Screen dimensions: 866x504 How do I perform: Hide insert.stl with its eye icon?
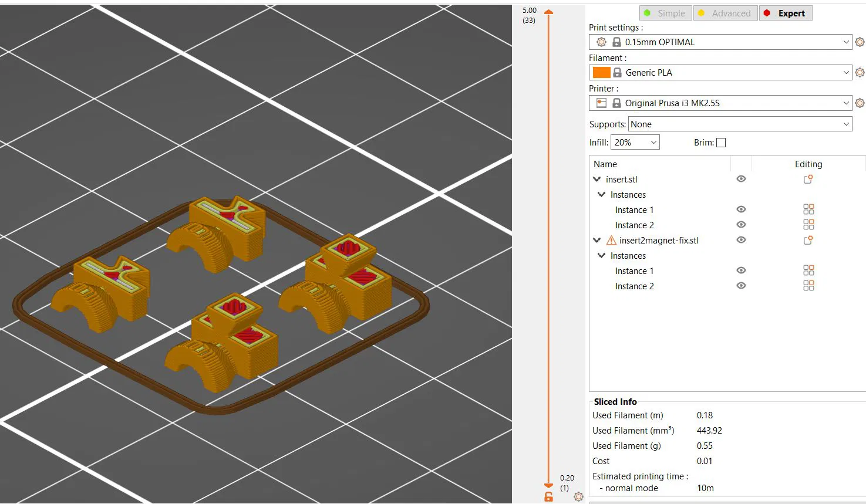pos(741,179)
